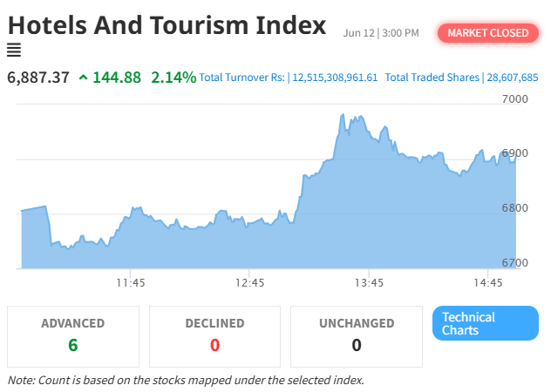Click the MARKET CLOSED status badge

point(487,33)
